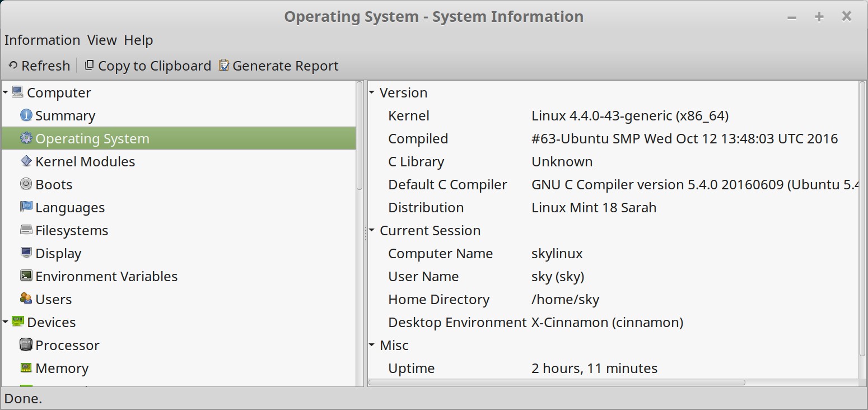Viewport: 868px width, 410px height.
Task: Select the Kernel Modules diamond icon
Action: 26,161
